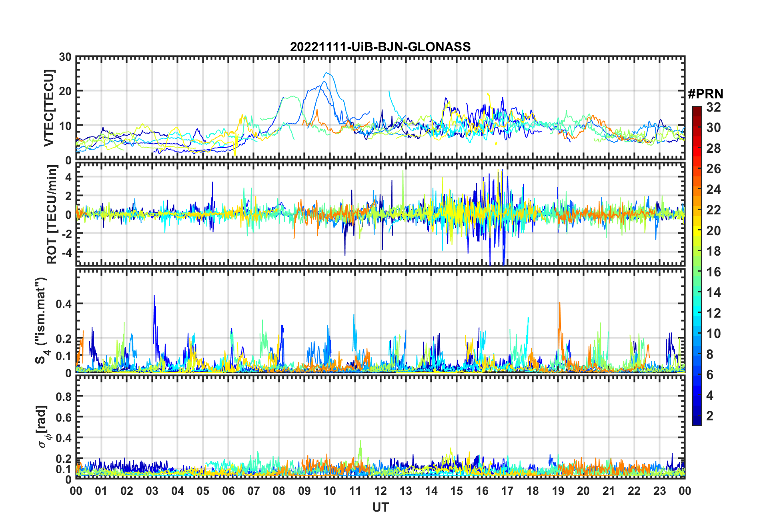Click S4 y-axis tick label 0.4
Screen dimensions: 761x532
[x=64, y=304]
